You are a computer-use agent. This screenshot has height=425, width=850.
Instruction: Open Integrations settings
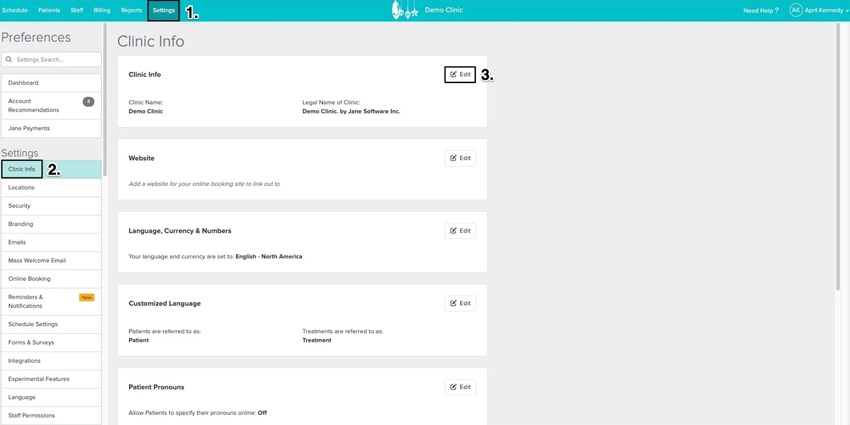click(x=51, y=360)
